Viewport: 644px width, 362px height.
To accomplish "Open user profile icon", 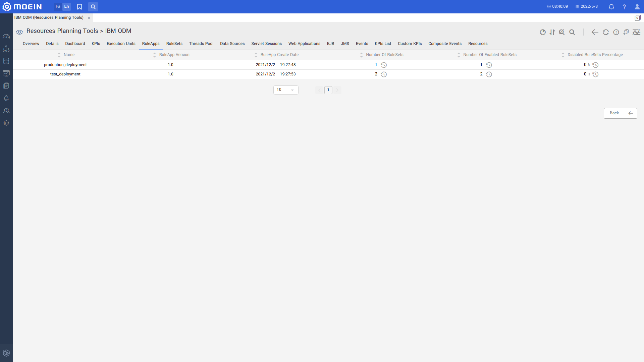I will [x=637, y=7].
